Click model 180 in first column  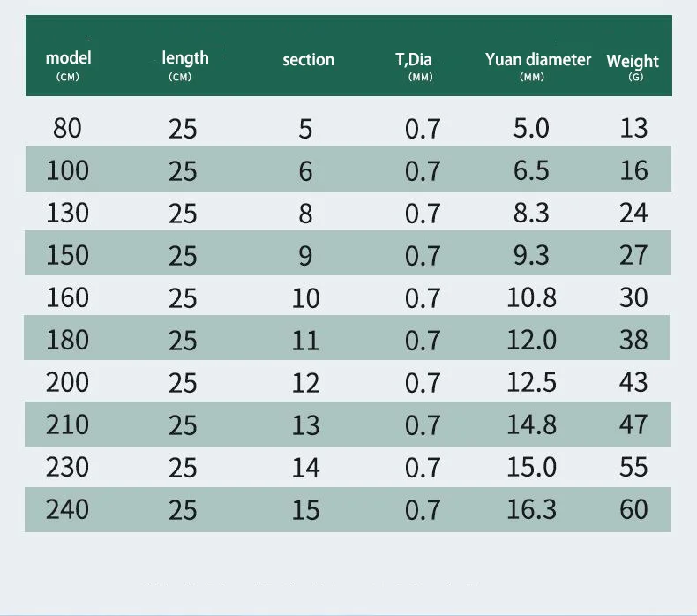[x=67, y=340]
